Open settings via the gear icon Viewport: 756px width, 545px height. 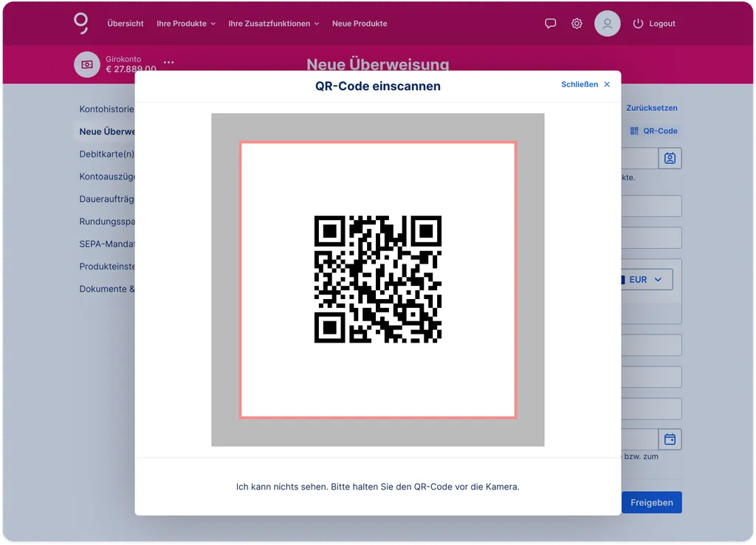tap(577, 24)
